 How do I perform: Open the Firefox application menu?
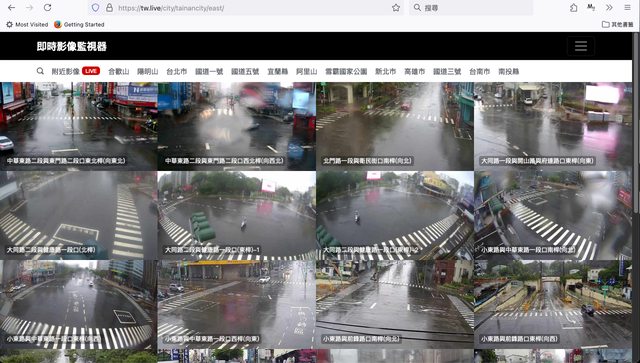(x=627, y=8)
